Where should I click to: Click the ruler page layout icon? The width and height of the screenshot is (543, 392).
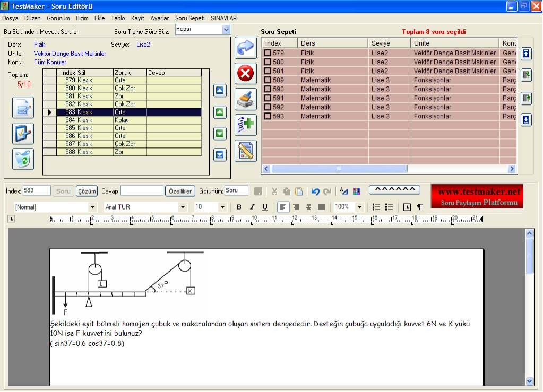point(245,151)
